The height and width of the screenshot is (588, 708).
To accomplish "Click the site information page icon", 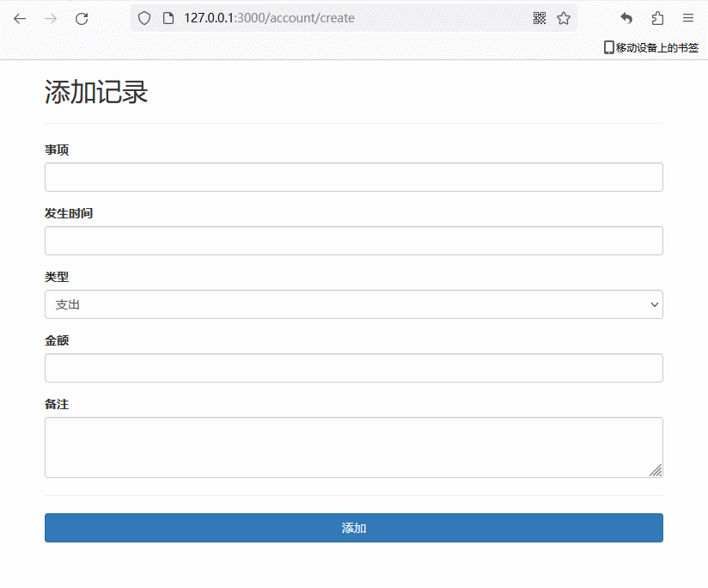I will click(x=168, y=18).
